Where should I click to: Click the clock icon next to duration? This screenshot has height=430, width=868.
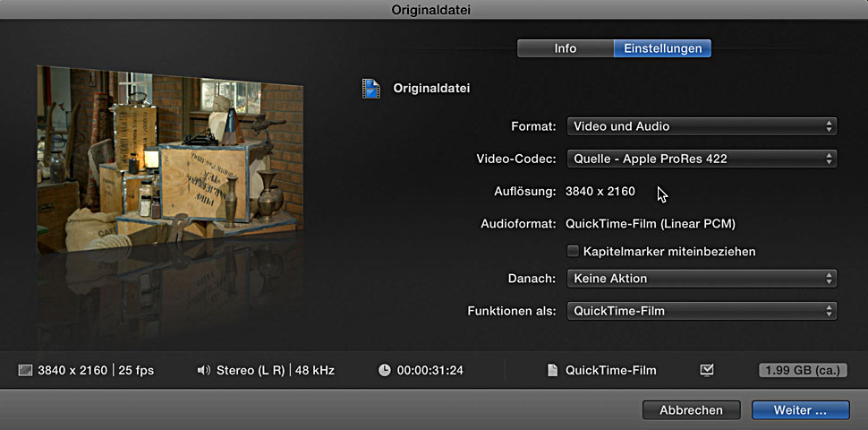[384, 370]
